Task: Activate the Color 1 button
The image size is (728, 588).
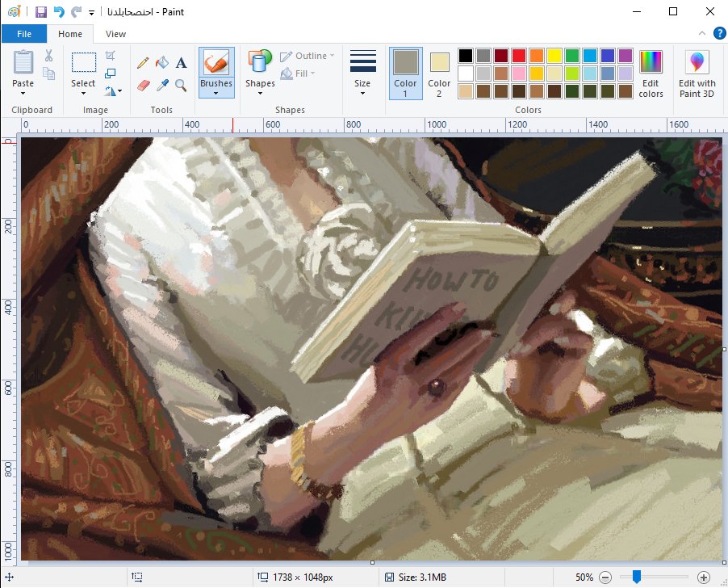Action: click(406, 73)
